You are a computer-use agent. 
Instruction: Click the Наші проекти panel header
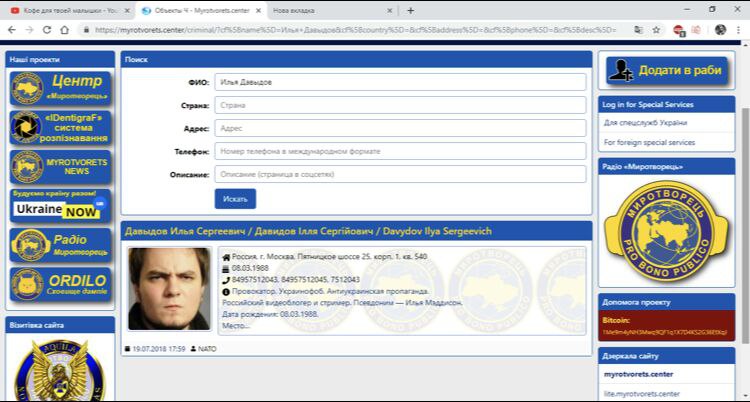click(x=60, y=60)
